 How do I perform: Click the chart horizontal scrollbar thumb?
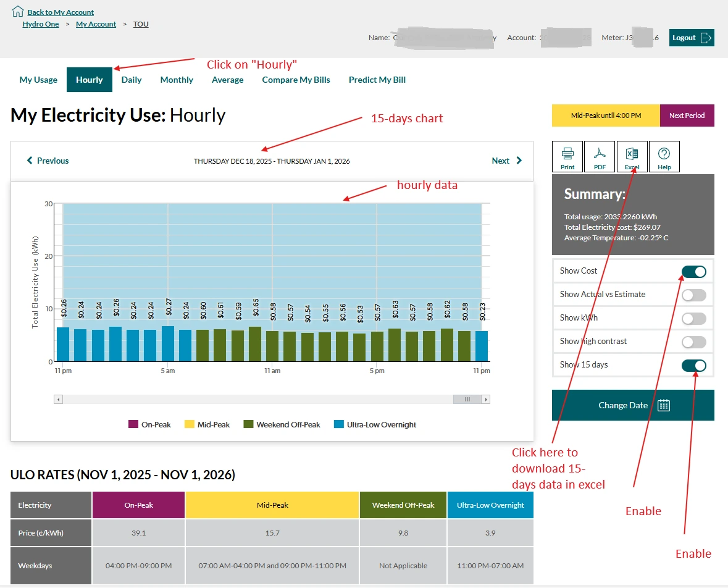(467, 400)
